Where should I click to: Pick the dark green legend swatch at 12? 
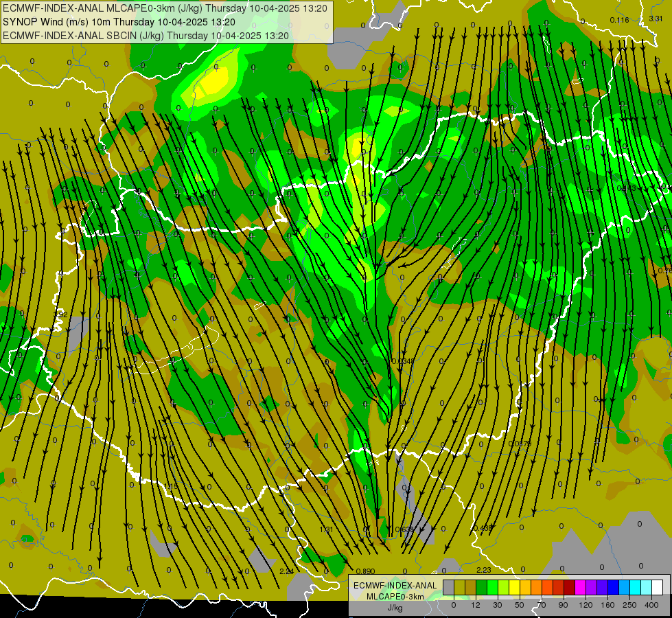click(x=482, y=587)
